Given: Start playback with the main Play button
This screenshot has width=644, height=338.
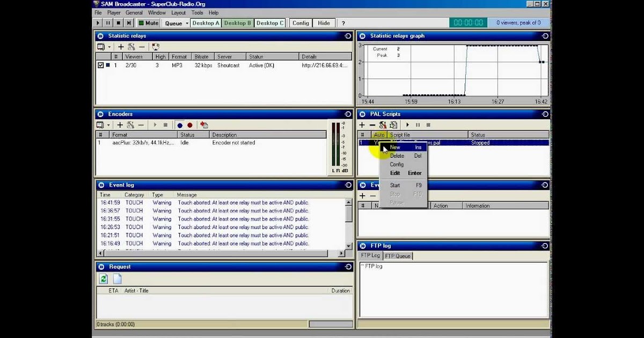Looking at the screenshot, I should click(x=98, y=23).
